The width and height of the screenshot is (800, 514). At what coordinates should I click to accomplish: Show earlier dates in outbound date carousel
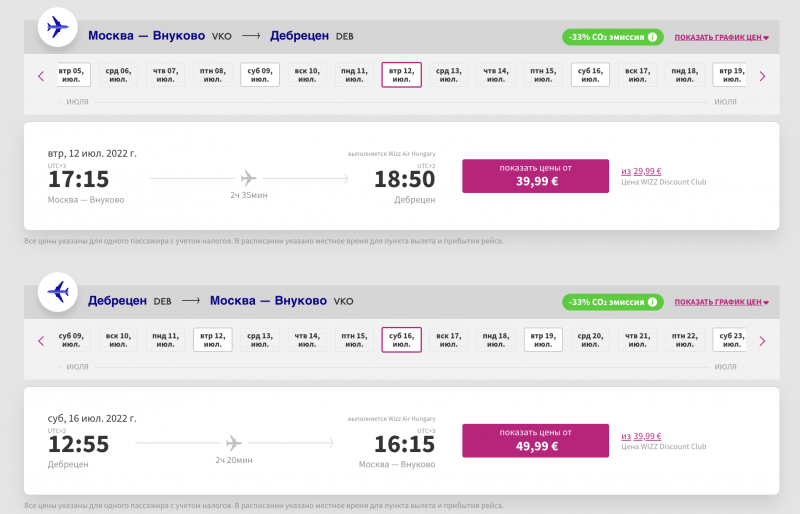(x=41, y=76)
